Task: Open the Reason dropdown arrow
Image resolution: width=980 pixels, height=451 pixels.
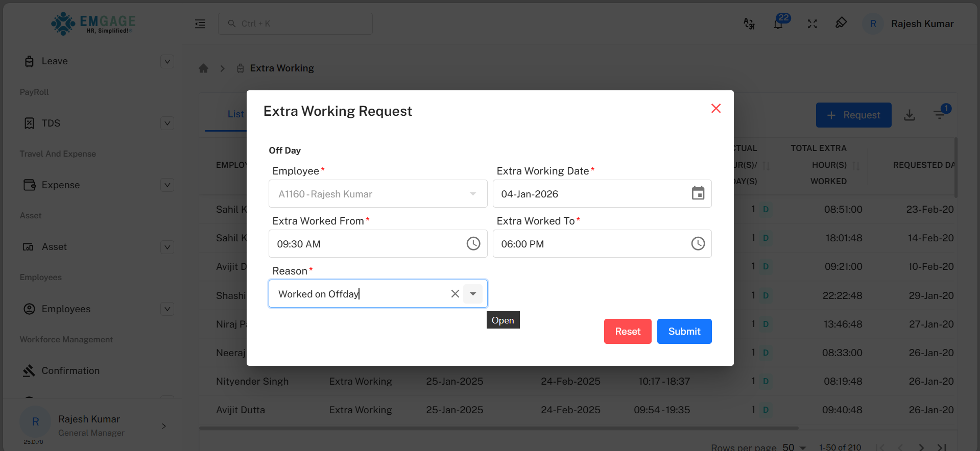Action: click(473, 294)
